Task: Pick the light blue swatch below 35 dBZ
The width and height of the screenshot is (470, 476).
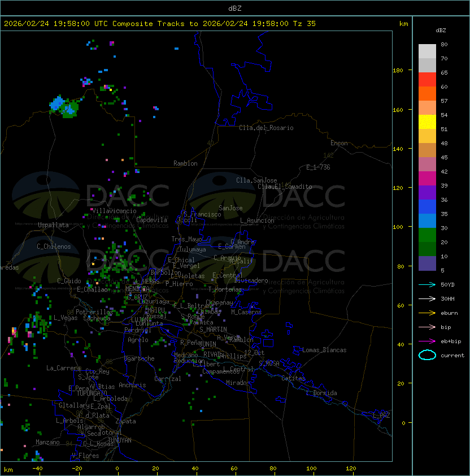Action: coord(427,220)
